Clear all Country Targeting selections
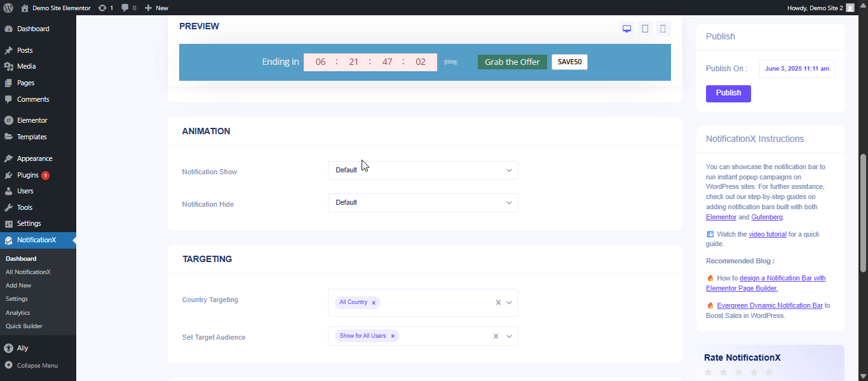This screenshot has height=381, width=868. point(498,303)
